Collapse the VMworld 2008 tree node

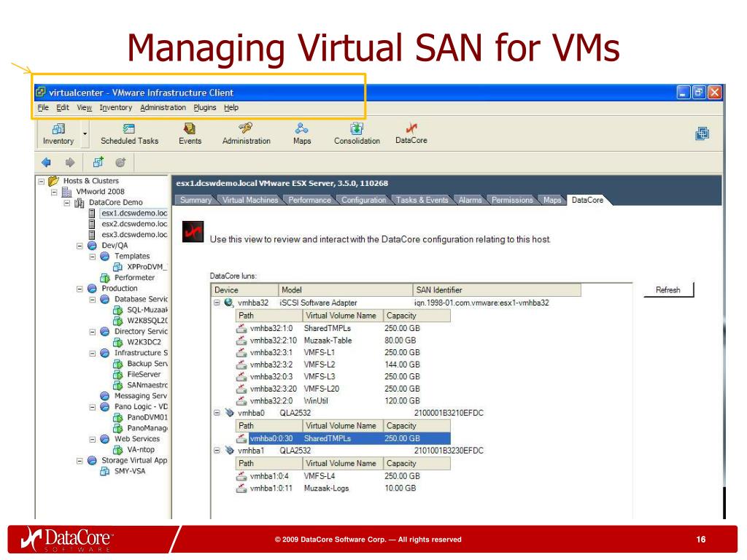click(x=54, y=192)
